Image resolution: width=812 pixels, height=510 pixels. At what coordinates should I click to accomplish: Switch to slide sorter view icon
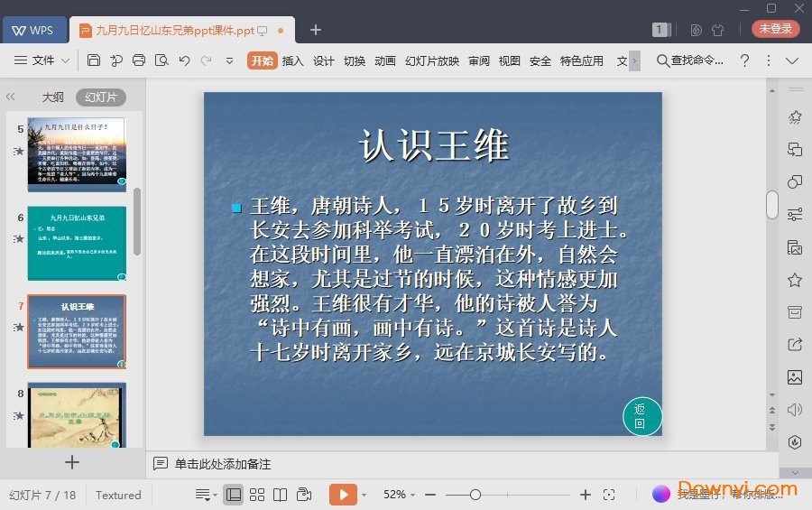(x=257, y=495)
